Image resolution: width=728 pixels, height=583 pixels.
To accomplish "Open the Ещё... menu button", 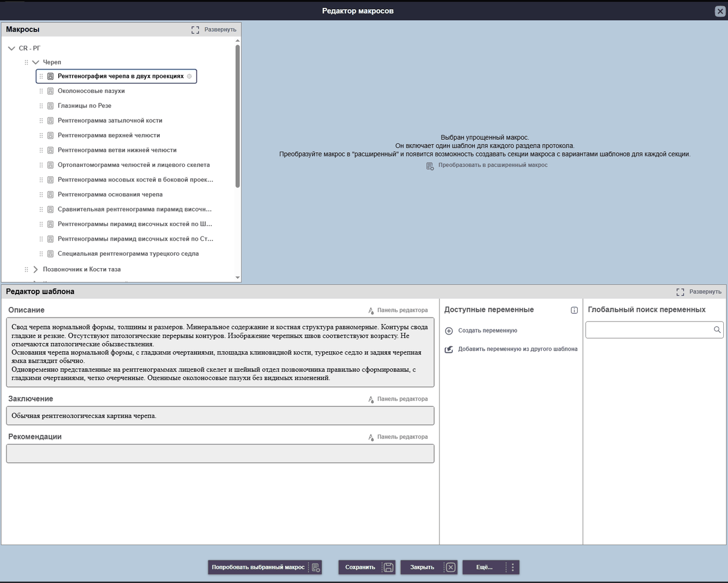I will tap(490, 567).
